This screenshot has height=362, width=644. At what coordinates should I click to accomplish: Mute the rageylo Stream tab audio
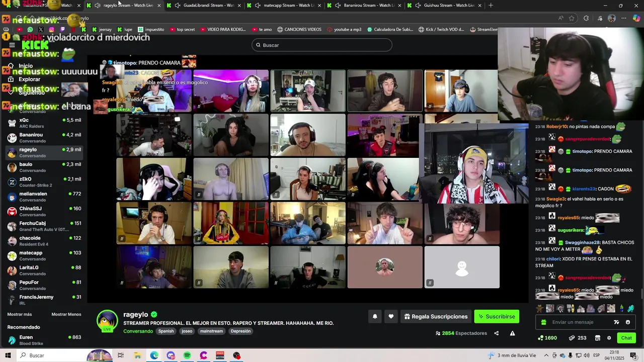[x=97, y=6]
